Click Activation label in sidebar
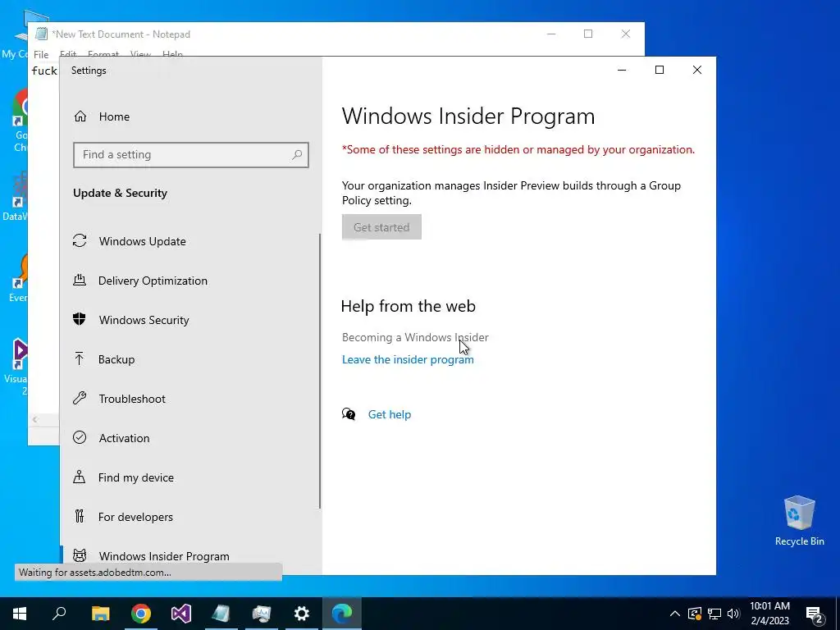The image size is (840, 630). 125,438
